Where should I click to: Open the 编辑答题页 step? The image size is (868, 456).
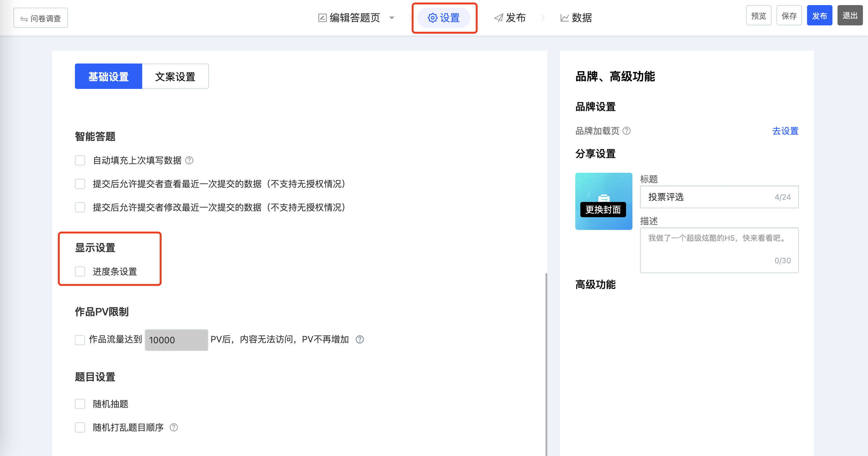point(350,17)
